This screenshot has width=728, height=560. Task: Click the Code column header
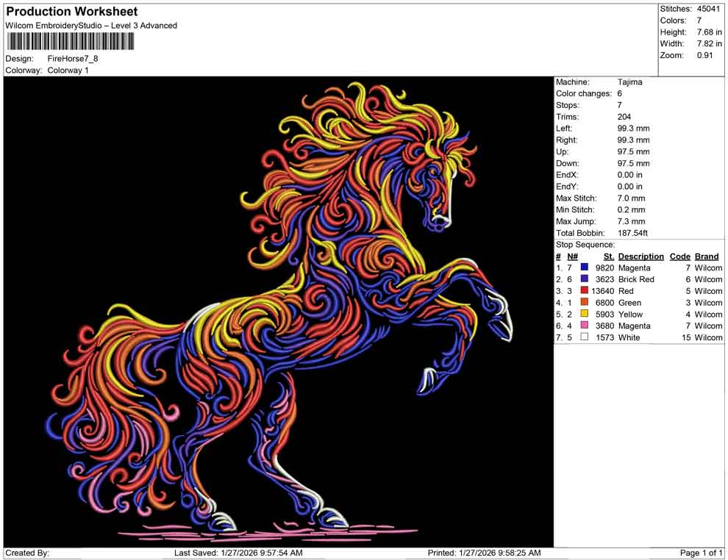point(680,256)
